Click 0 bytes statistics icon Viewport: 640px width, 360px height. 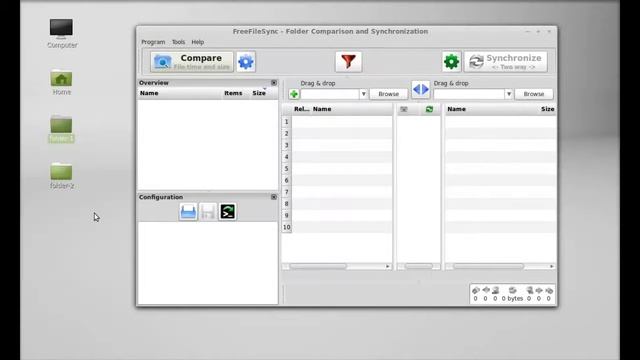pyautogui.click(x=512, y=291)
